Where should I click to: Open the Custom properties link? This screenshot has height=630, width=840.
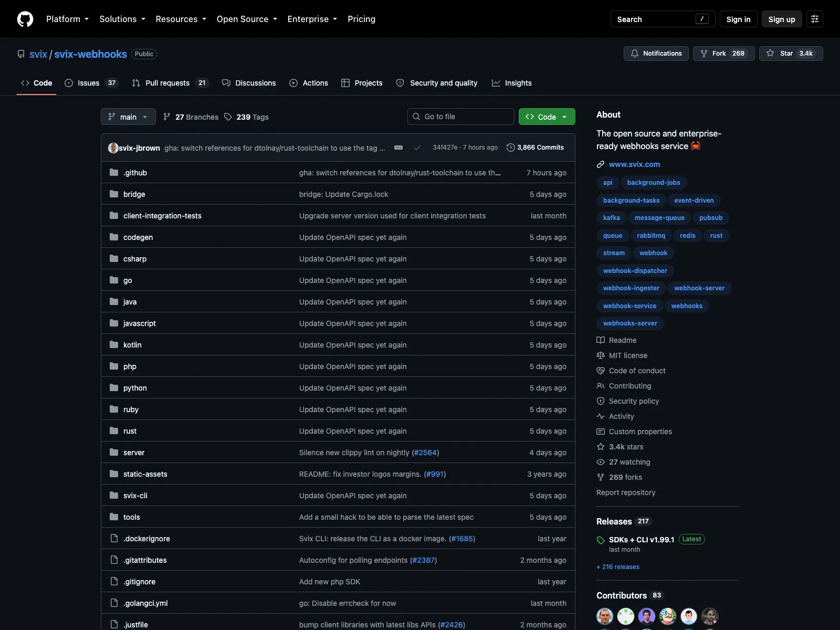(634, 432)
